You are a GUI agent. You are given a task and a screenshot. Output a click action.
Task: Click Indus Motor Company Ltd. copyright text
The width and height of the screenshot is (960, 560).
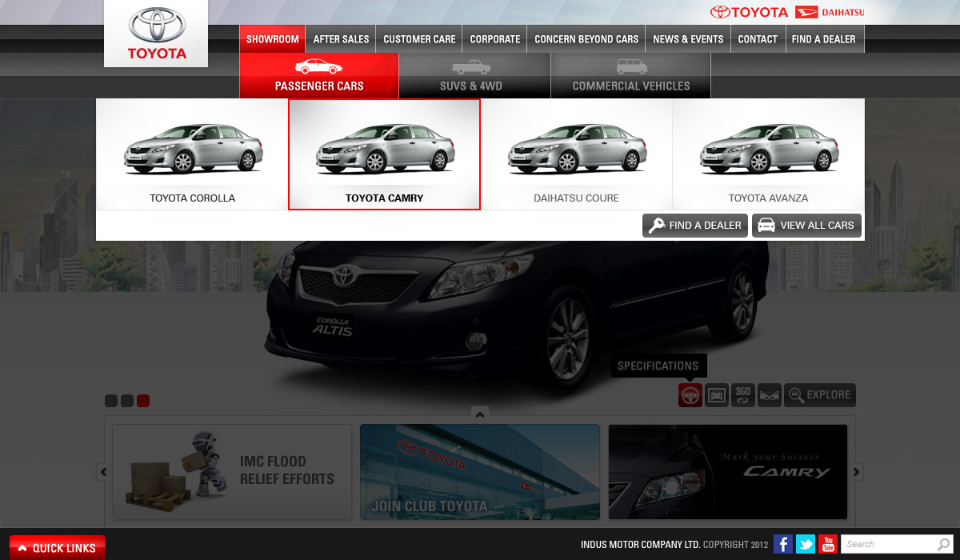point(674,545)
